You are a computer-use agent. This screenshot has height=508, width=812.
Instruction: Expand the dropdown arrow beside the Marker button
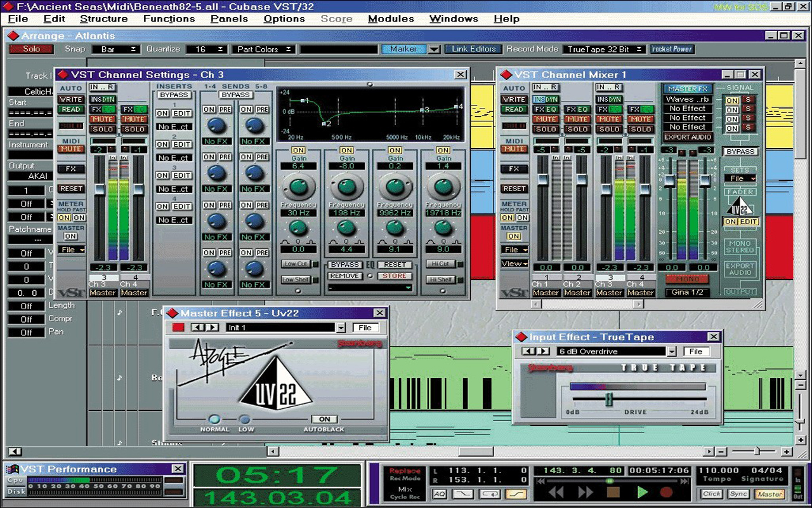(434, 49)
